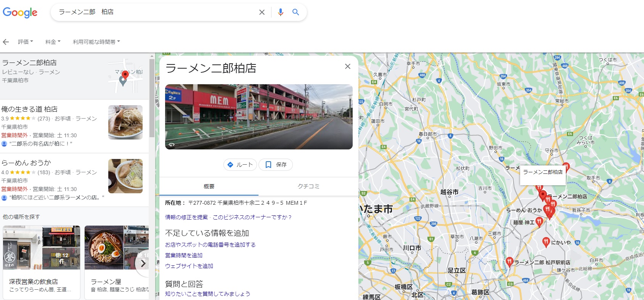Viewport: 644px width, 300px height.
Task: Open the 深夜営業の飲食店 card
Action: (x=42, y=262)
